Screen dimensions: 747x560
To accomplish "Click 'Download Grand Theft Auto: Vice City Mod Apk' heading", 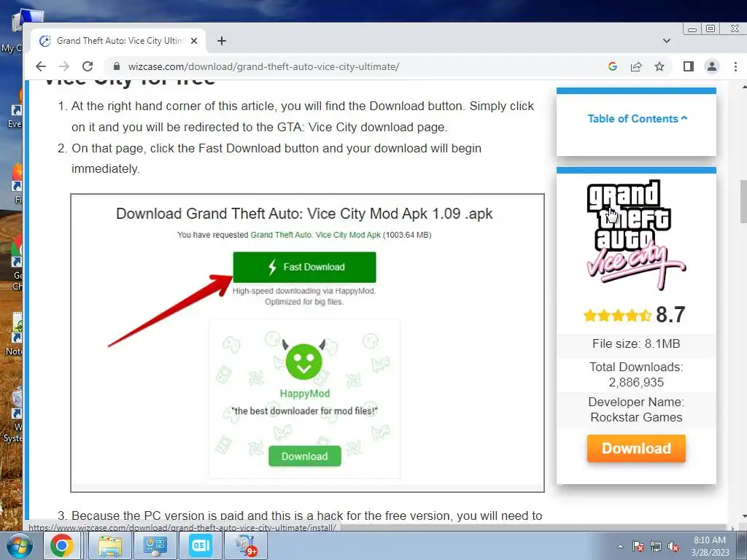I will click(x=304, y=214).
